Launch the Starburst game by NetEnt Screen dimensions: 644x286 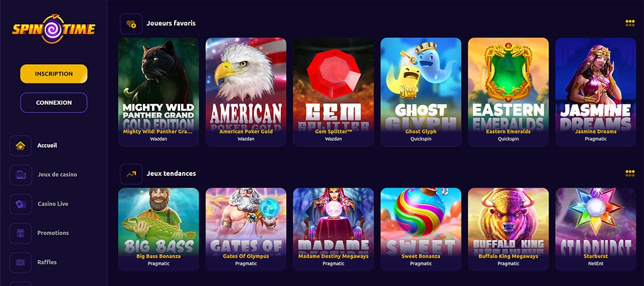[596, 229]
